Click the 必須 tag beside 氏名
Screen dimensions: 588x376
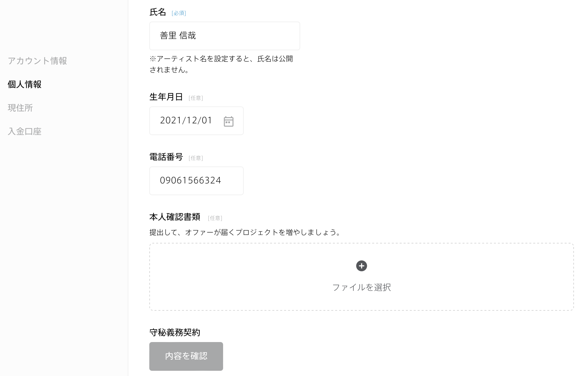point(179,13)
